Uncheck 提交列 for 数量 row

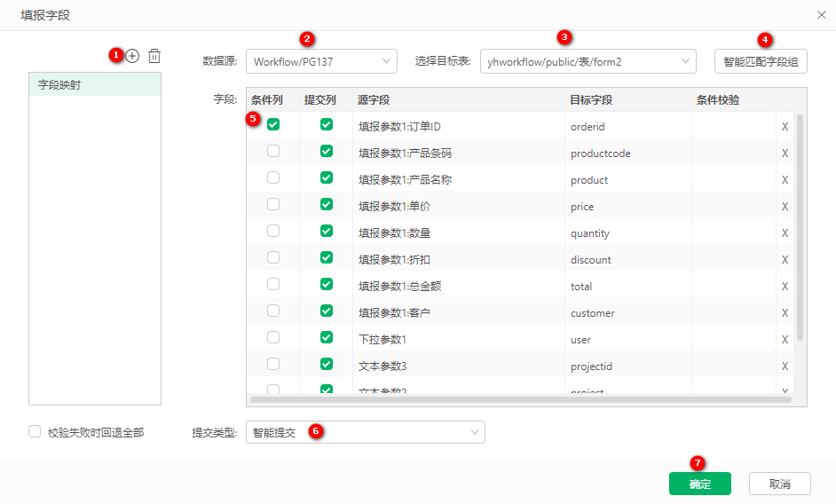(327, 231)
